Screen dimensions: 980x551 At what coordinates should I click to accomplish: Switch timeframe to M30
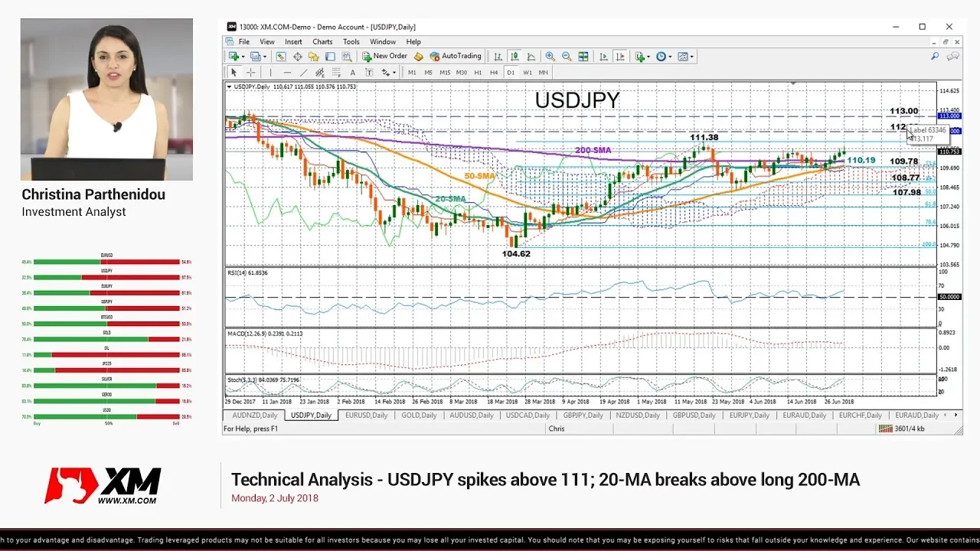(461, 73)
